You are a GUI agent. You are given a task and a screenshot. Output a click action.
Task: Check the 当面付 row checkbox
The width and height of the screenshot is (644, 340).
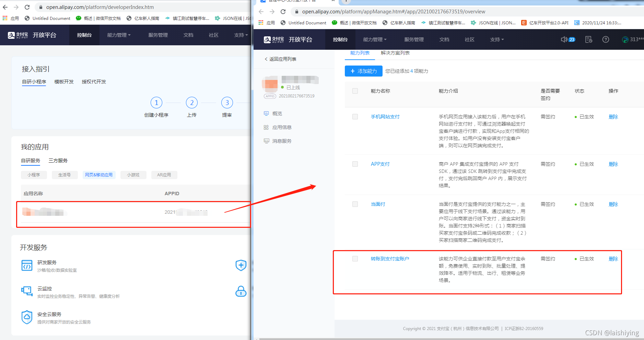click(x=355, y=204)
